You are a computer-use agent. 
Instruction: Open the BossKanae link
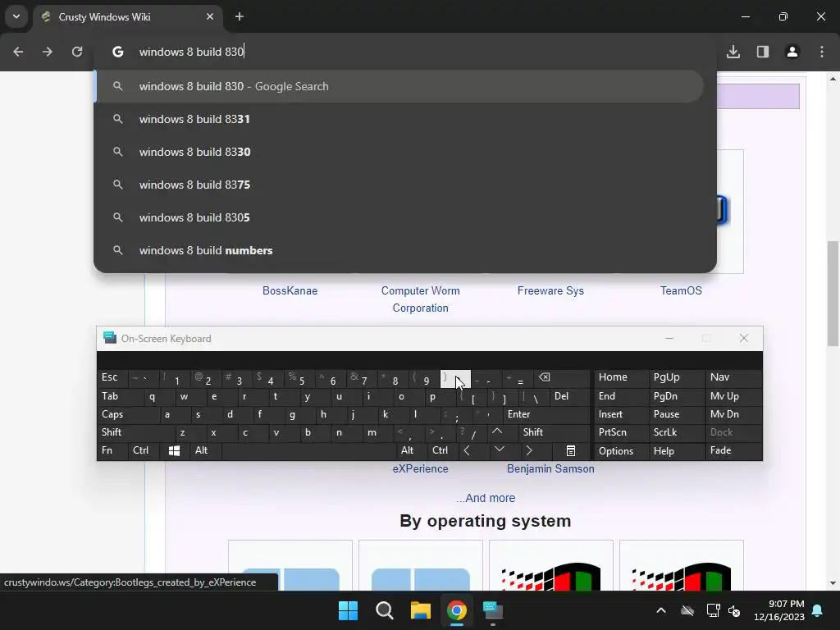pyautogui.click(x=290, y=290)
